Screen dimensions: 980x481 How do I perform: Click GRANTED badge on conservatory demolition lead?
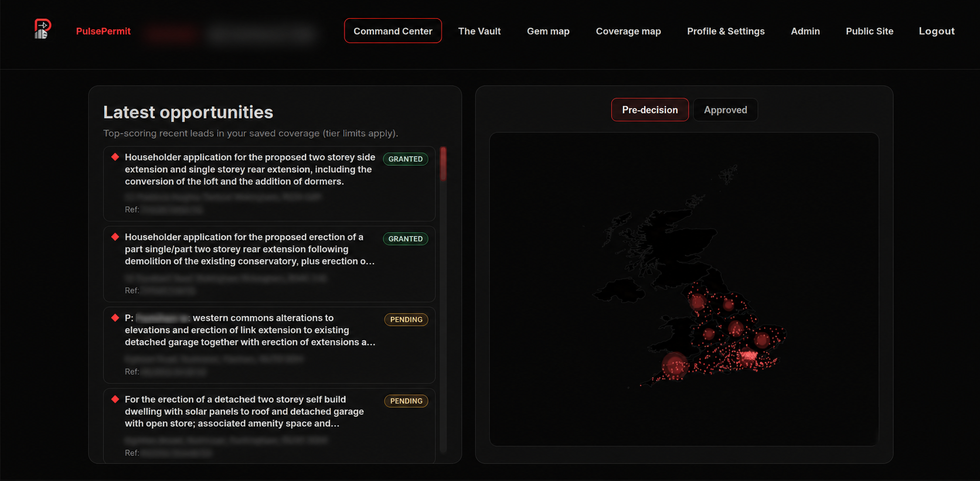click(406, 238)
